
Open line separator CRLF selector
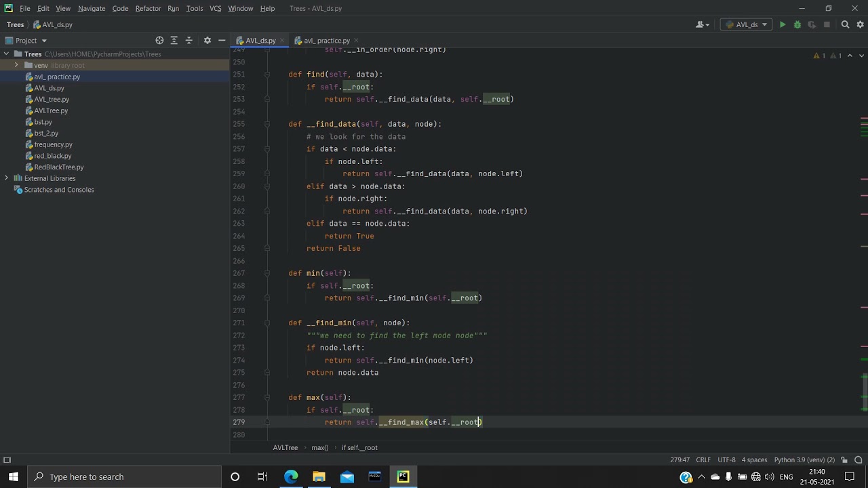[x=703, y=460]
